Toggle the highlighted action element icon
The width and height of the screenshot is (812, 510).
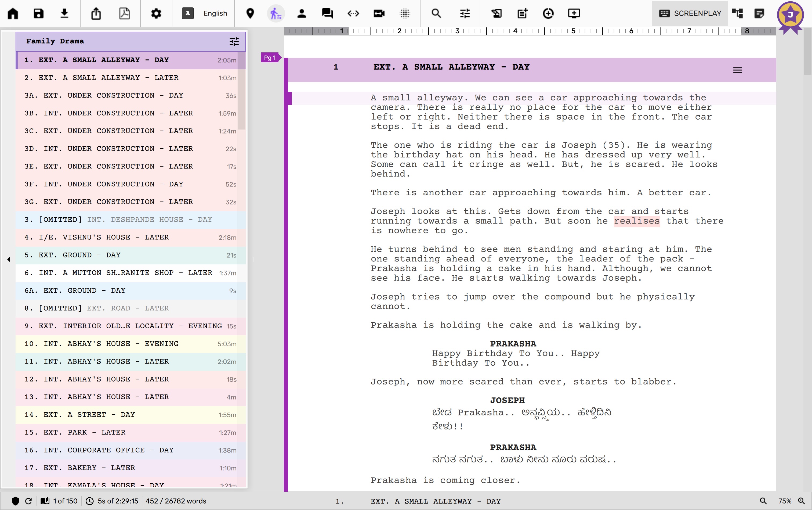[276, 13]
